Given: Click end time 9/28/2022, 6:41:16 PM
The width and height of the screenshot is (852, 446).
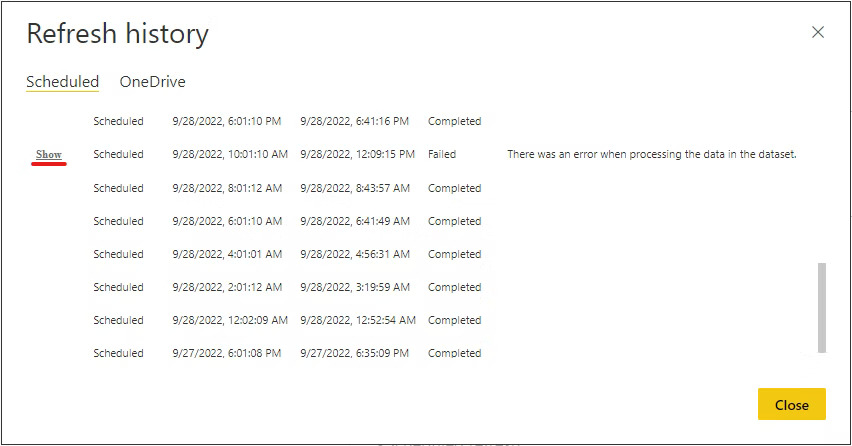Looking at the screenshot, I should [354, 121].
